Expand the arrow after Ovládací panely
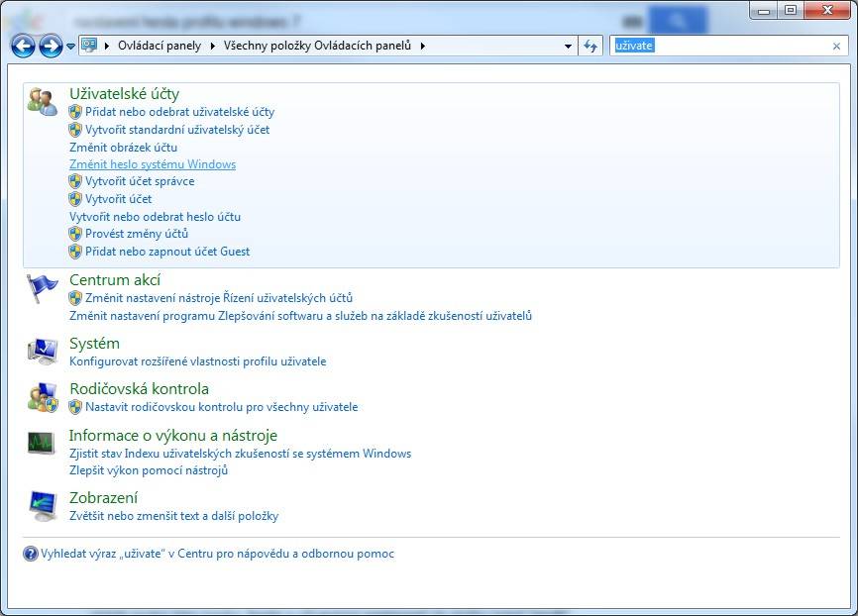The width and height of the screenshot is (858, 616). 213,46
